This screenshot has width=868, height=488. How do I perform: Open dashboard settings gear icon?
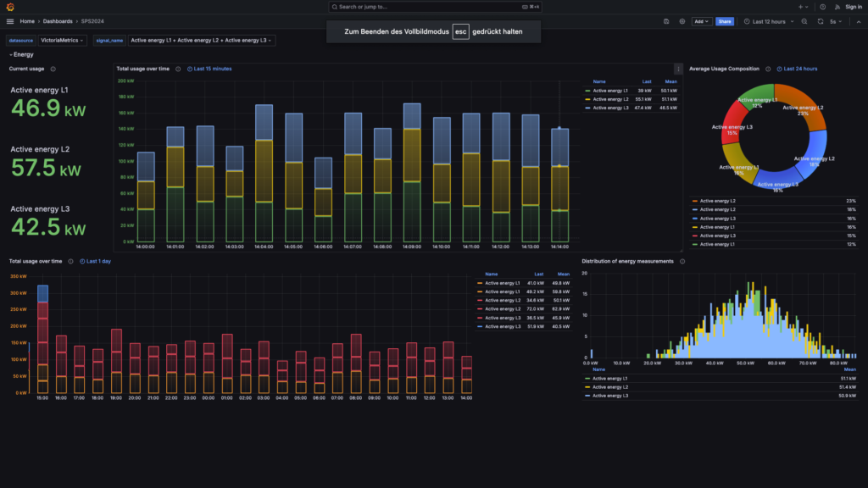pos(682,21)
